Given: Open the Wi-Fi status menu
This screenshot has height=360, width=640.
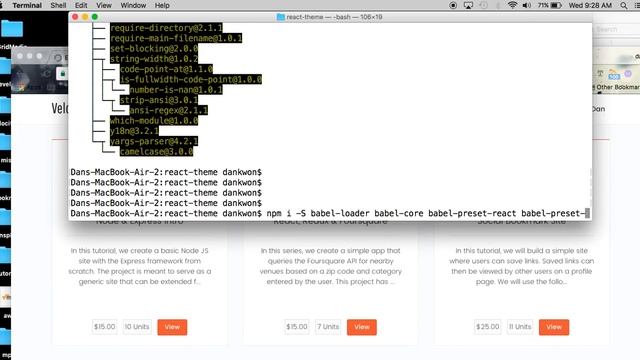Looking at the screenshot, I should (512, 5).
